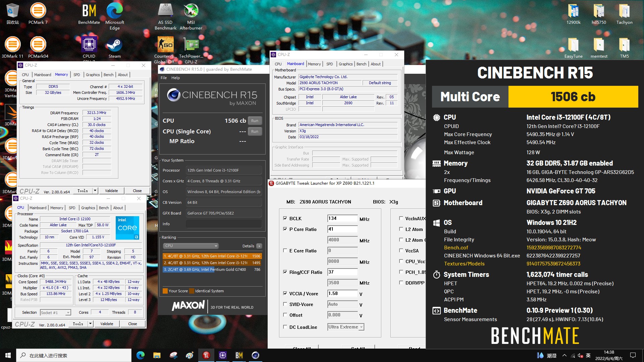644x362 pixels.
Task: Click Validate in the Memory CPU-Z window
Action: pyautogui.click(x=111, y=191)
